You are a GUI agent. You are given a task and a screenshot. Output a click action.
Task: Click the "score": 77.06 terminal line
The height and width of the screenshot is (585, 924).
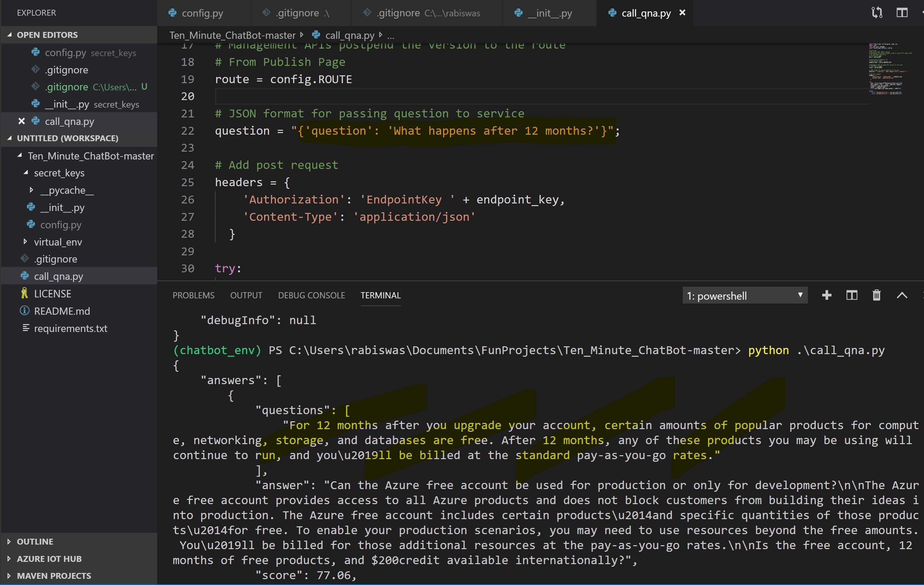click(x=306, y=575)
